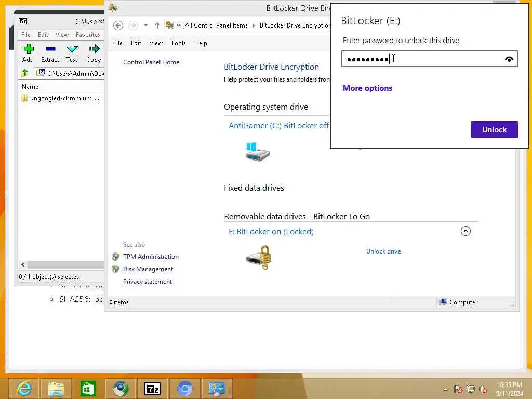532x399 pixels.
Task: Open Control Panel Home link
Action: [x=151, y=62]
